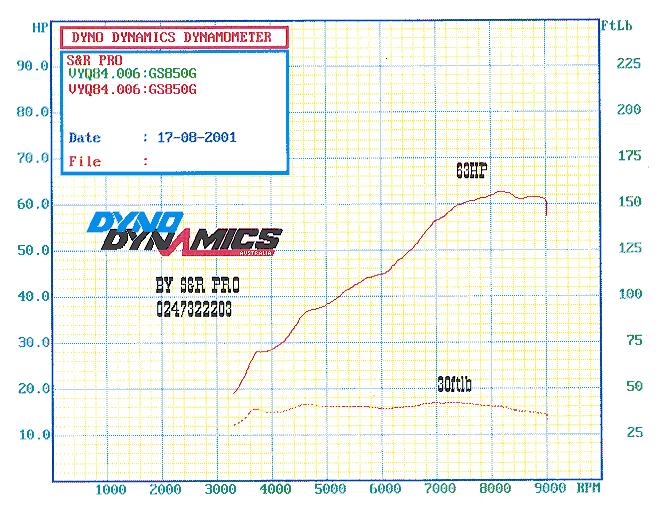The height and width of the screenshot is (514, 661).
Task: Click the 63HP peak power annotation
Action: (471, 170)
